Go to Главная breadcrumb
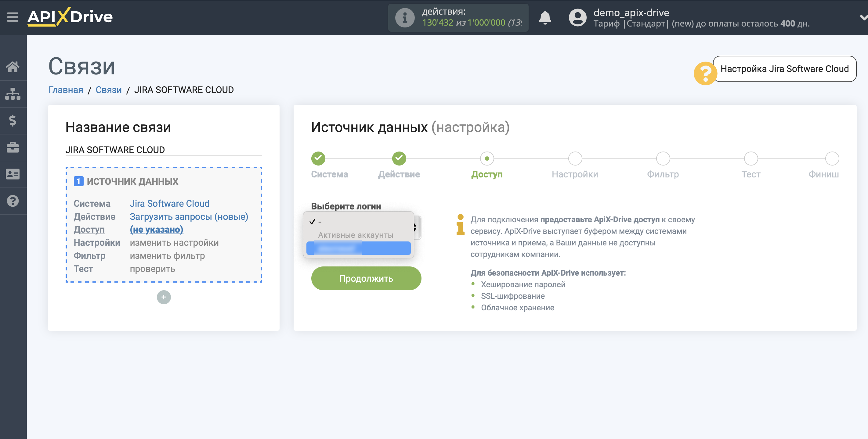This screenshot has height=439, width=868. pos(66,90)
